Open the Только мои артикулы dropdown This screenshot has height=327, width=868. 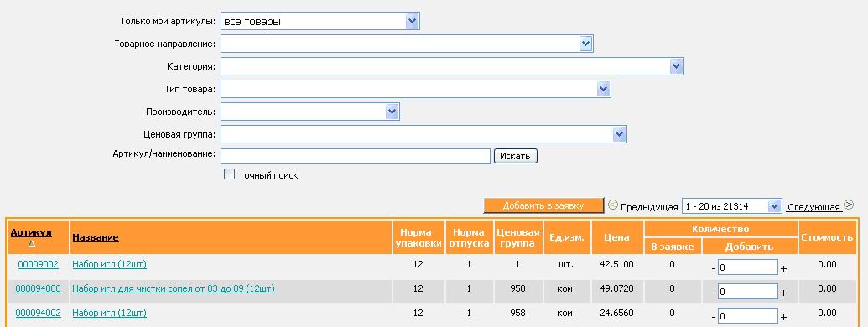coord(320,22)
